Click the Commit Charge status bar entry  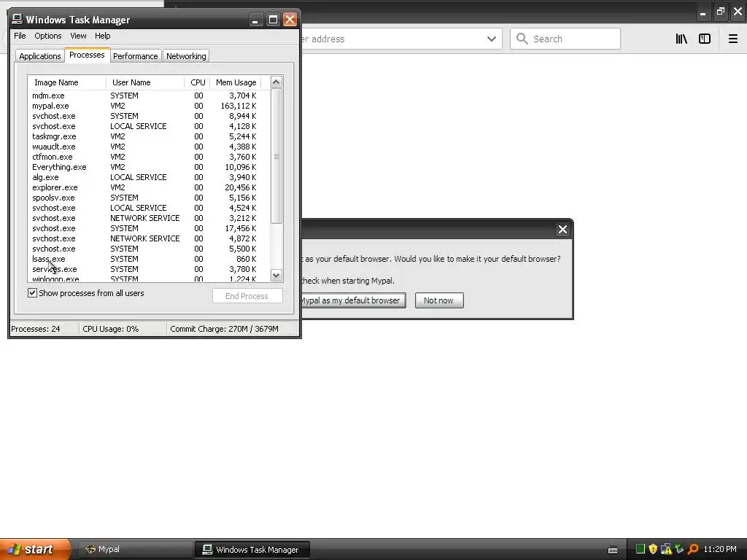[x=224, y=329]
